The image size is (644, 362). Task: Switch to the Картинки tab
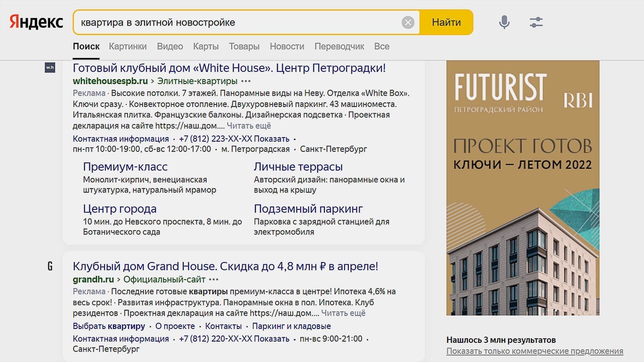point(128,46)
